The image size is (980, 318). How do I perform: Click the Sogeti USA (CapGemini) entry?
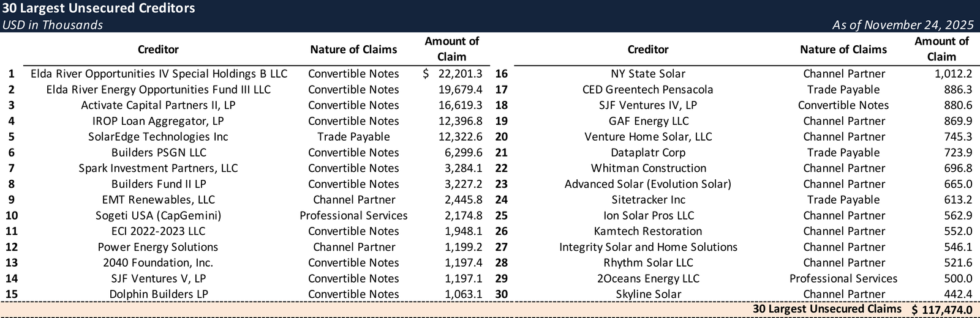pos(158,216)
